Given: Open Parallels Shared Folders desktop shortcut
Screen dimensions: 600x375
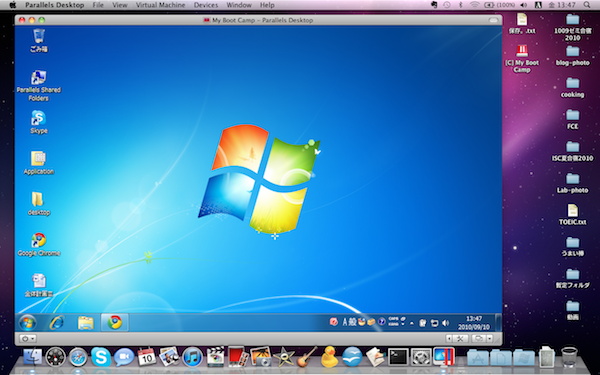Looking at the screenshot, I should point(39,86).
